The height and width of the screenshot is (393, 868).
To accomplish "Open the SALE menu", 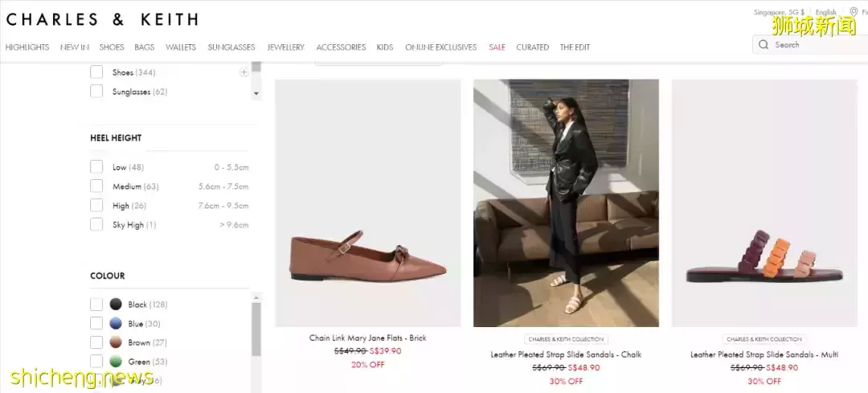I will pos(497,47).
